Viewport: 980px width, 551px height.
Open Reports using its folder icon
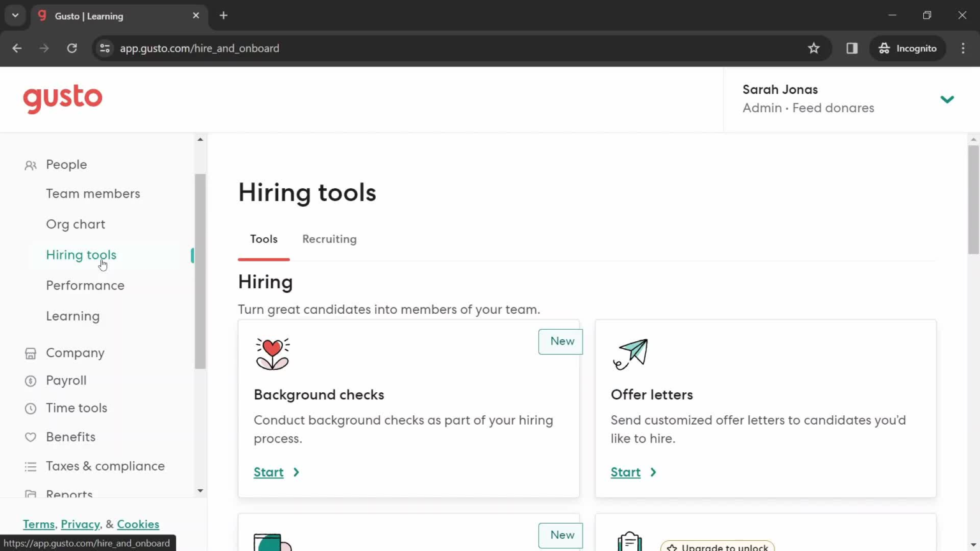[30, 494]
